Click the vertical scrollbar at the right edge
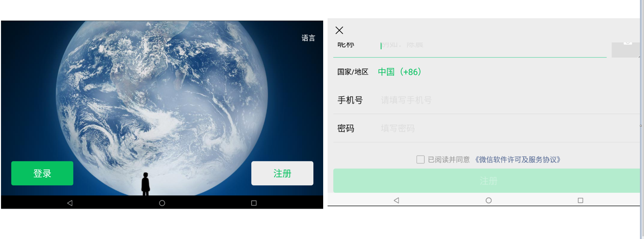 642,120
